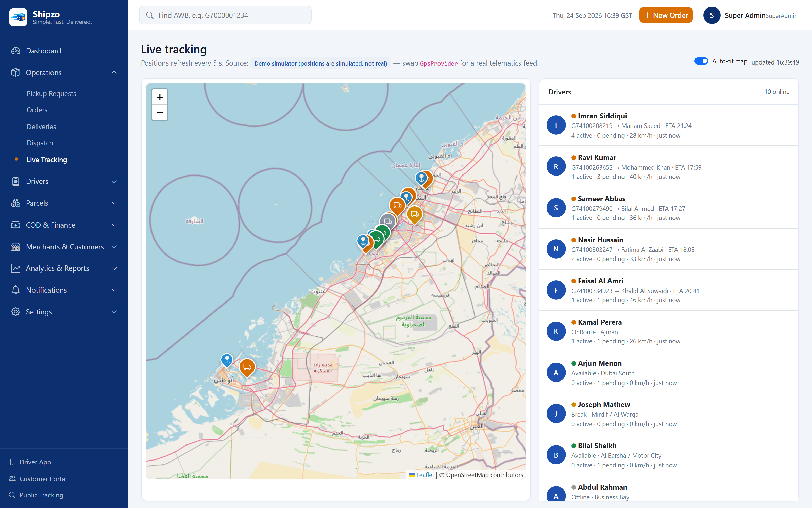Click the Demo simulator source badge

(320, 63)
